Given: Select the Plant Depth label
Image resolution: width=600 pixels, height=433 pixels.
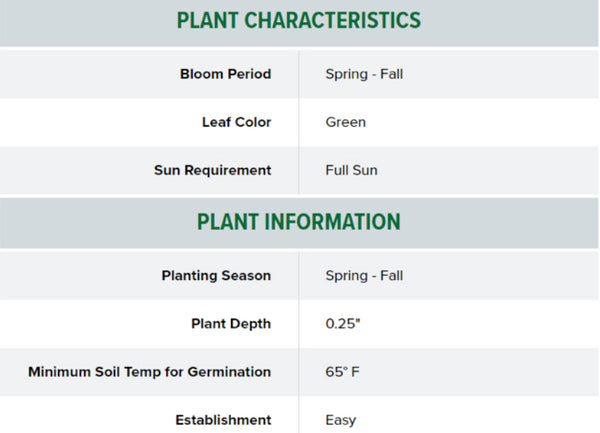Looking at the screenshot, I should tap(231, 324).
